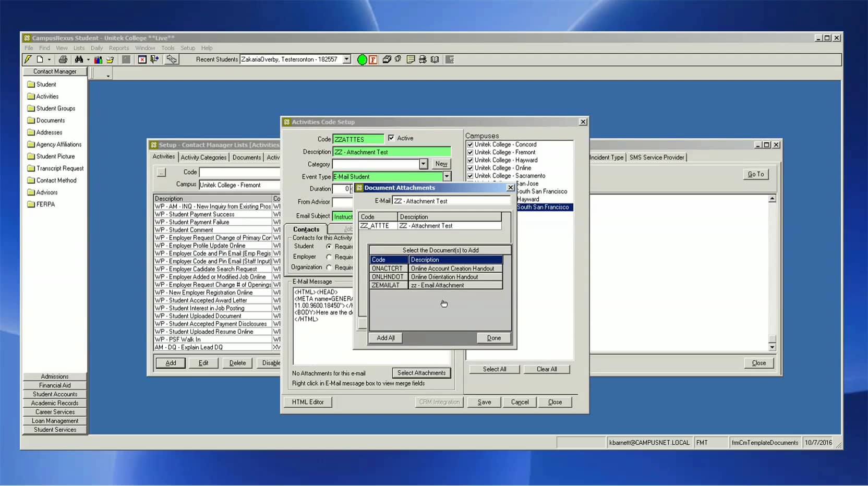Open the HTML Editor

(308, 402)
